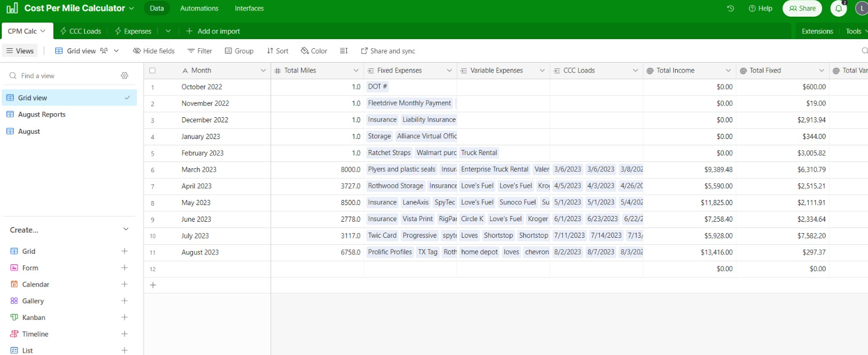868x355 pixels.
Task: Switch to the Interfaces tab
Action: 249,8
